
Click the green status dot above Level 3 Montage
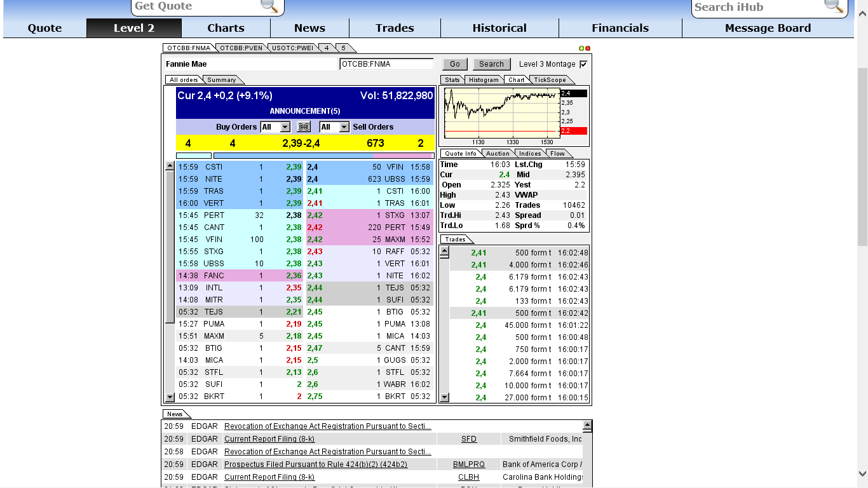[581, 48]
